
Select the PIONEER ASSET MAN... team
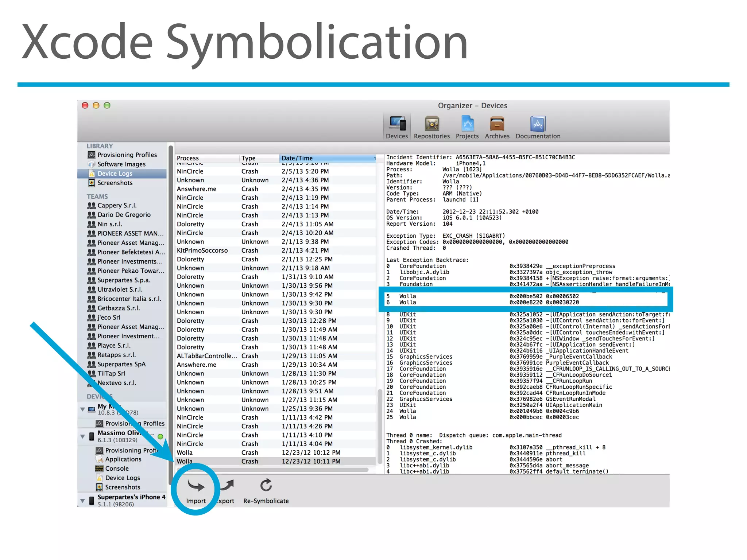[x=126, y=234]
